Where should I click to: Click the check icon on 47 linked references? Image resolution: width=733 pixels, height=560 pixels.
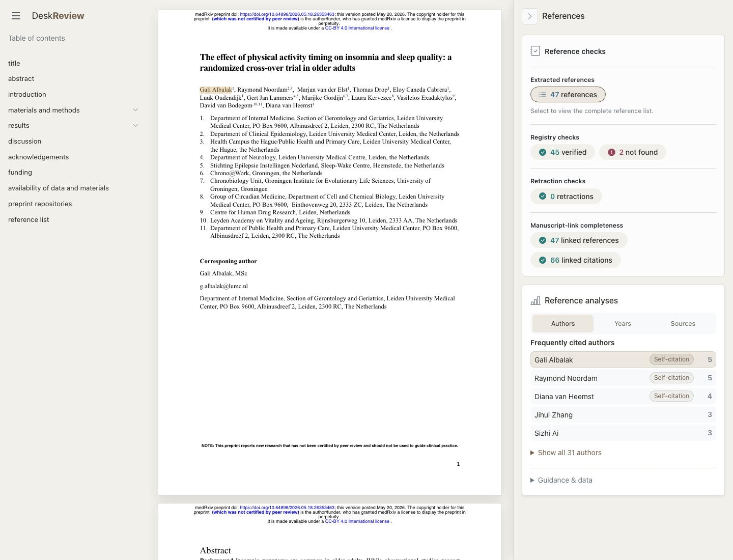[x=543, y=240]
